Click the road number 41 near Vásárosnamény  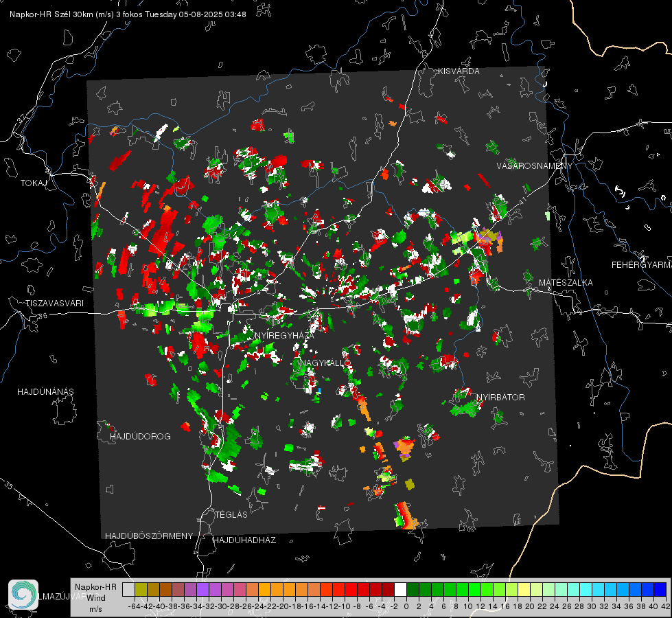(522, 201)
